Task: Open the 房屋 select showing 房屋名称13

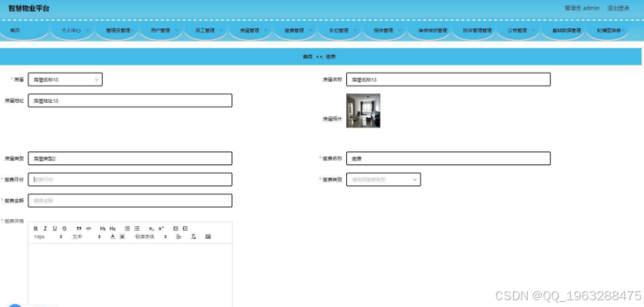Action: point(65,79)
